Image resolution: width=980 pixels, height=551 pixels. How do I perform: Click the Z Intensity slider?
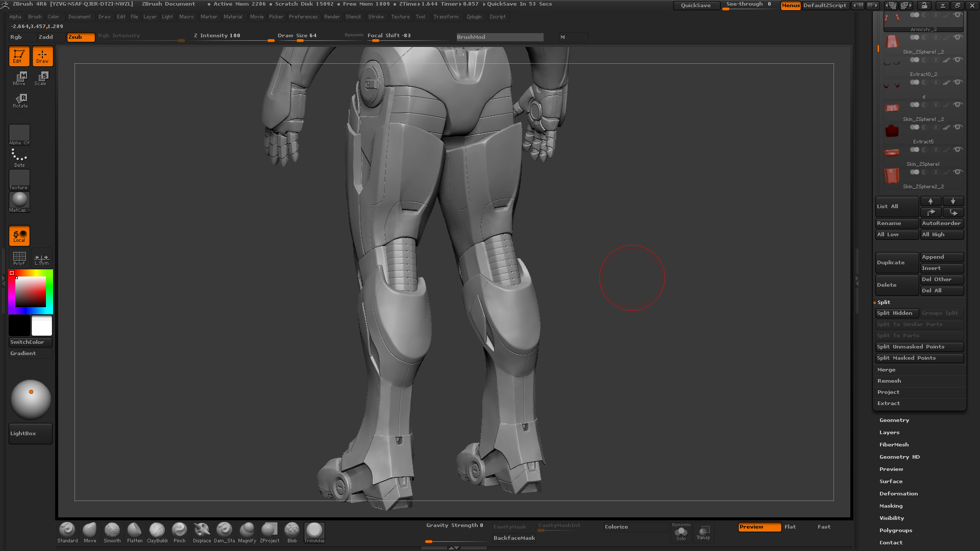pyautogui.click(x=233, y=37)
